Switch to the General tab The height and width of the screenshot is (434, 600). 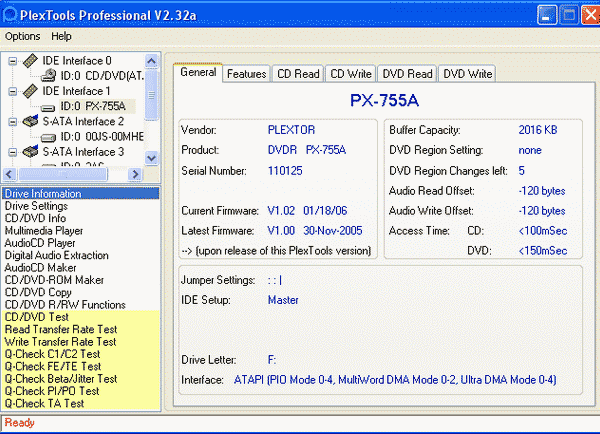coord(198,72)
